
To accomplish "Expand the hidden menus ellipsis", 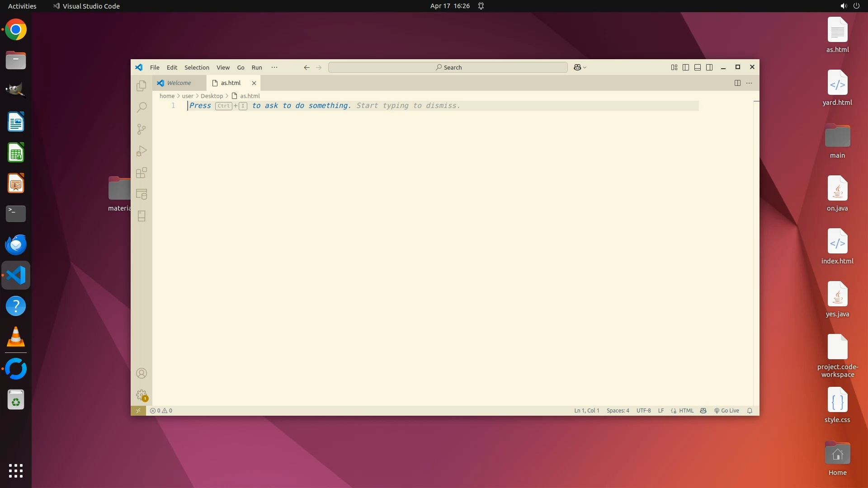I will point(274,67).
